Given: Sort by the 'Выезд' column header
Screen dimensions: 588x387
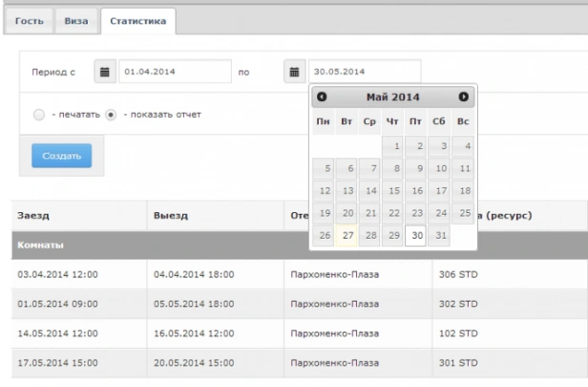Looking at the screenshot, I should pos(172,215).
